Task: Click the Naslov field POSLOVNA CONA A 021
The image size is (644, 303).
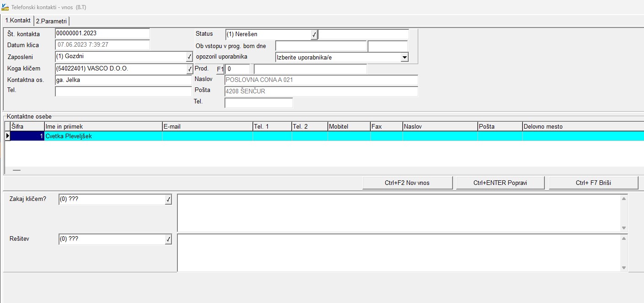Action: pos(321,80)
